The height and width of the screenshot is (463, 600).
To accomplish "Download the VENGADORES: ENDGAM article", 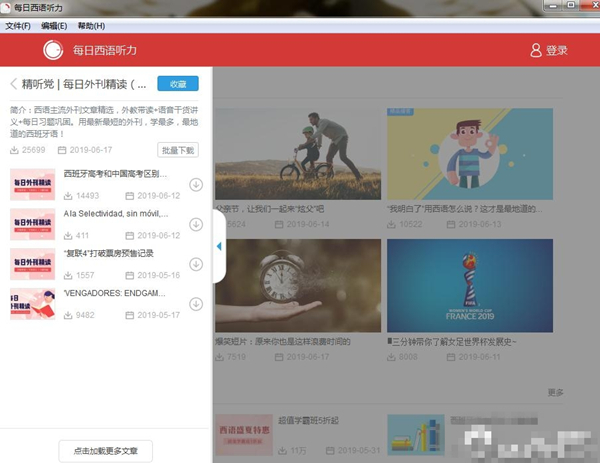I will pos(196,304).
